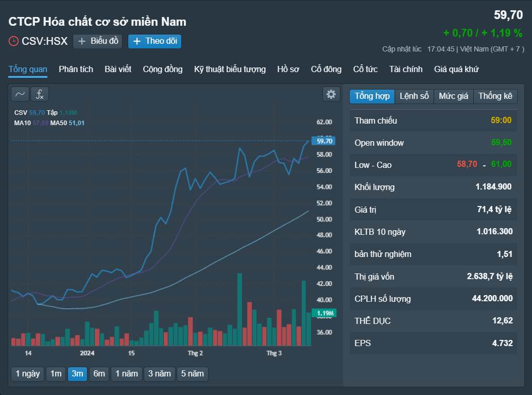The height and width of the screenshot is (395, 532).
Task: Click the Tham chiếu value 59:00
Action: (501, 121)
